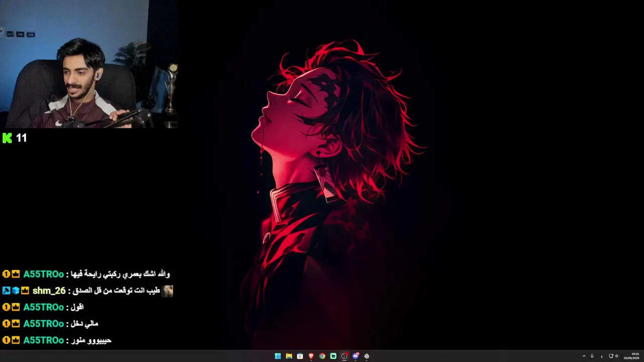The image size is (644, 362).
Task: Launch Microsoft Store from the taskbar
Action: click(x=300, y=356)
